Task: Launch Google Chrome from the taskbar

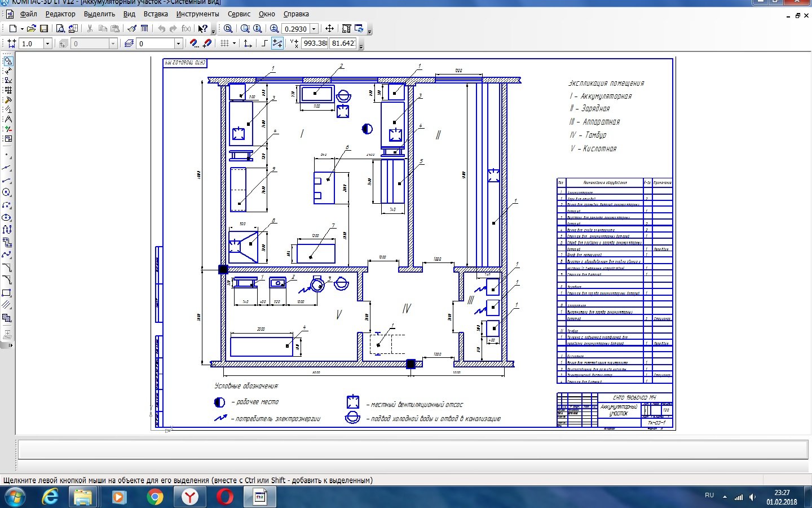Action: coord(155,497)
